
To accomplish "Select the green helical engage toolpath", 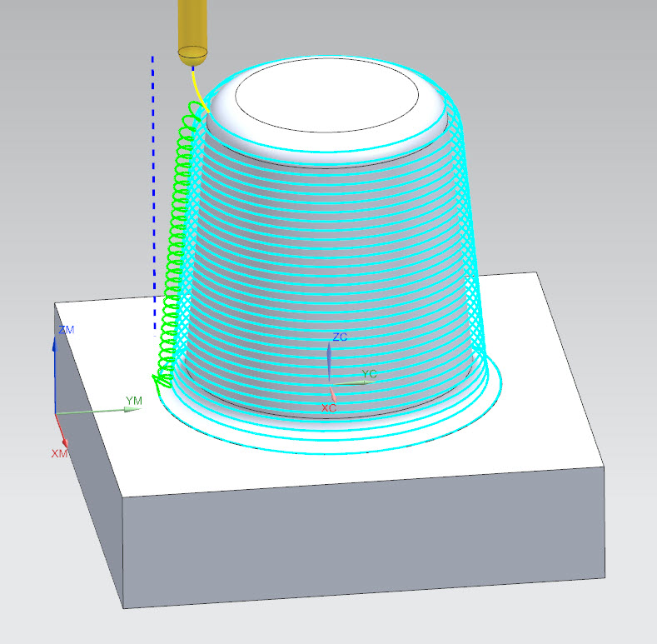I will 178,247.
